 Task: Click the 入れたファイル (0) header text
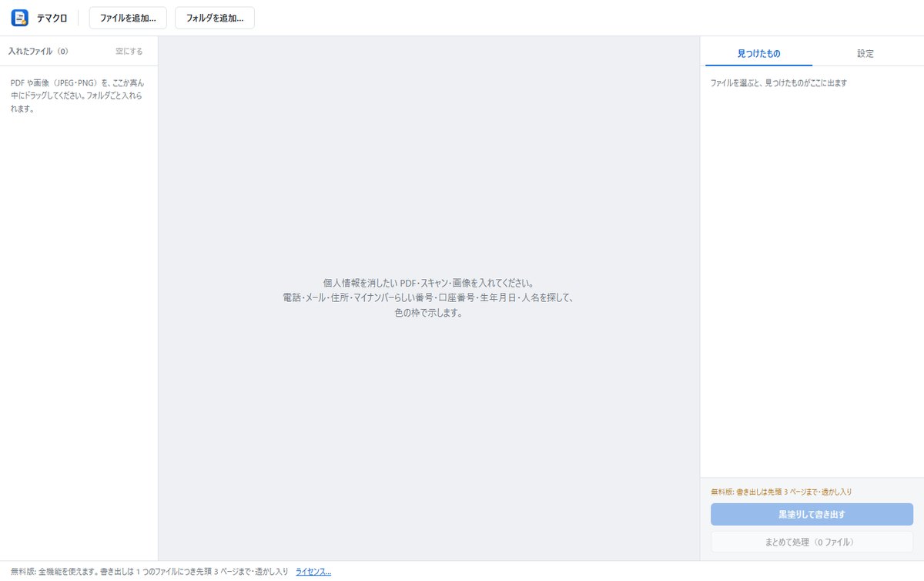[x=38, y=52]
